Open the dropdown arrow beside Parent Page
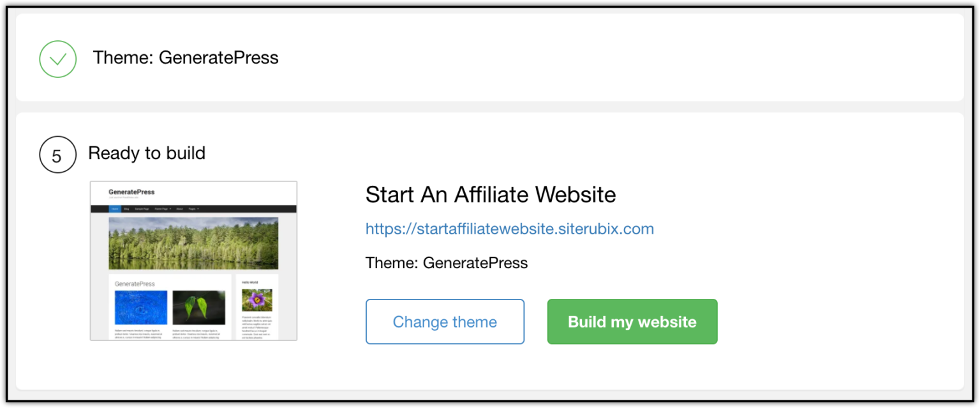The image size is (980, 408). point(170,209)
